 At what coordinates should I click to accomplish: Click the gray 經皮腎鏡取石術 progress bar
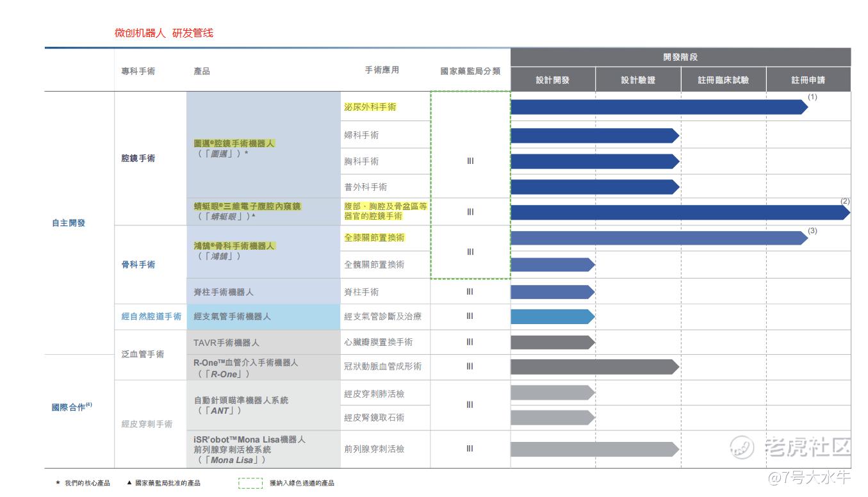click(x=553, y=418)
